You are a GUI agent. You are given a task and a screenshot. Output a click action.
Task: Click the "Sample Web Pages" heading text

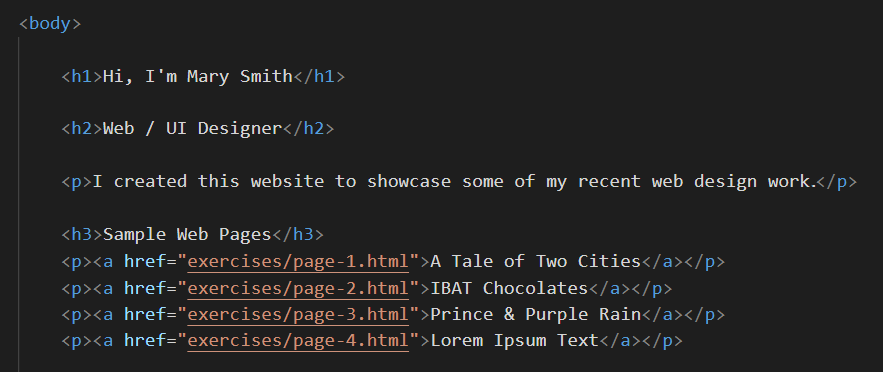point(188,234)
